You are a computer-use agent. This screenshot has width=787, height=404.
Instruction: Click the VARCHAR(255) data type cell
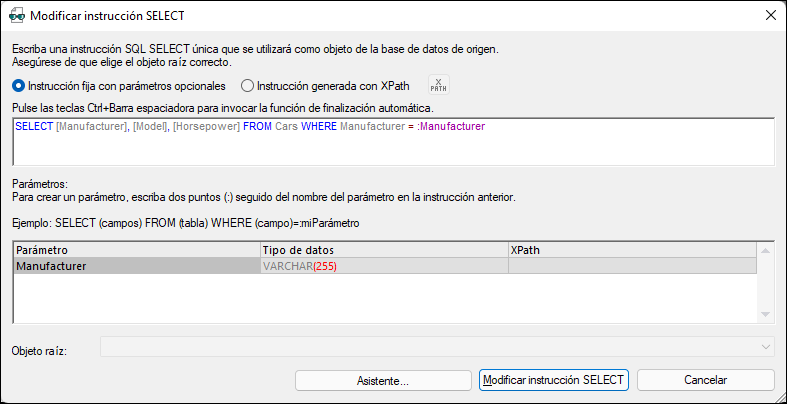(384, 266)
